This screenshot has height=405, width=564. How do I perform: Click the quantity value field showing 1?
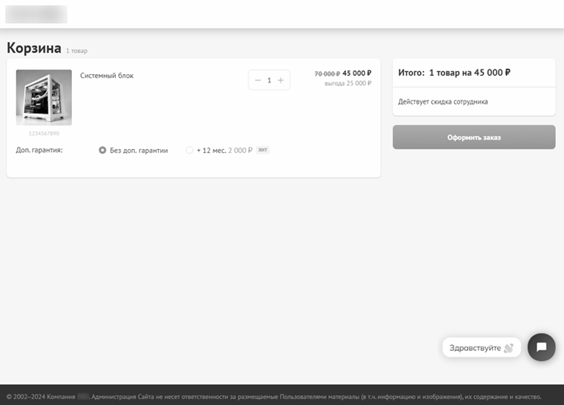pos(269,80)
